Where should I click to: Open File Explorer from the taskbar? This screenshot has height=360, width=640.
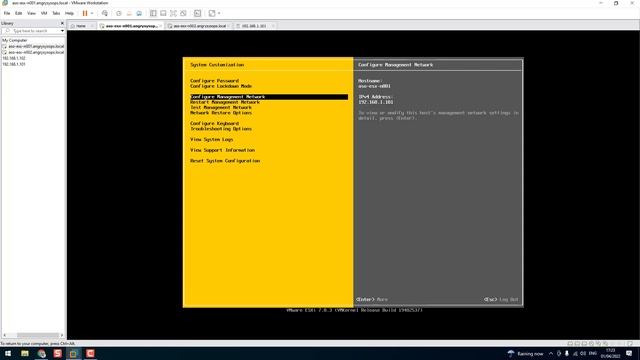point(25,353)
